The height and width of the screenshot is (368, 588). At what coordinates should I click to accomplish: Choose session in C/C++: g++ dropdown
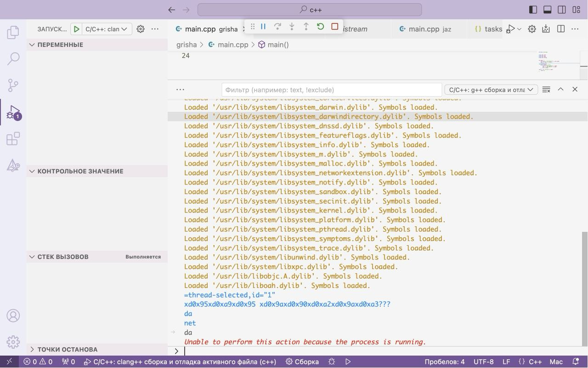click(x=491, y=90)
